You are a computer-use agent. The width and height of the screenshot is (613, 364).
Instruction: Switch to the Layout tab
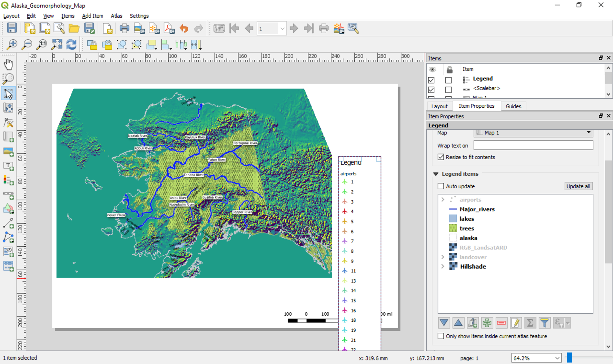[x=439, y=106]
